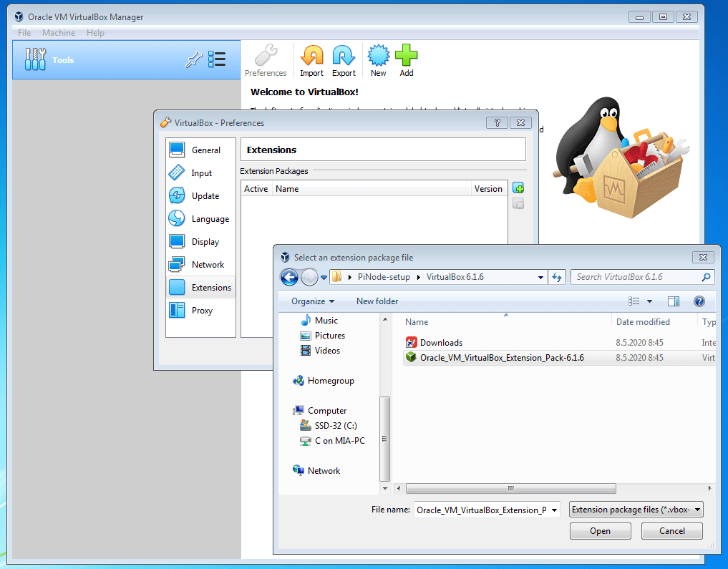Sort by the Date modified column
Viewport: 728px width, 569px height.
tap(655, 321)
